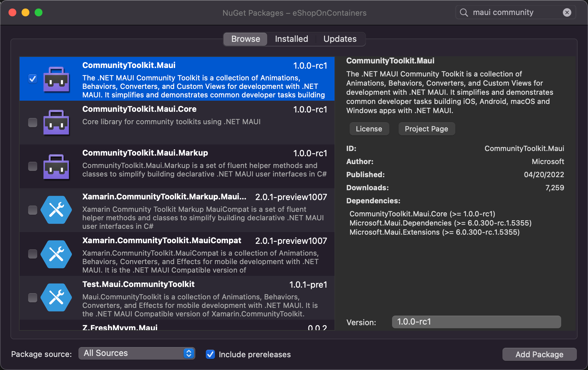This screenshot has height=370, width=588.
Task: Click the Published date 04/20/2022
Action: (x=544, y=175)
